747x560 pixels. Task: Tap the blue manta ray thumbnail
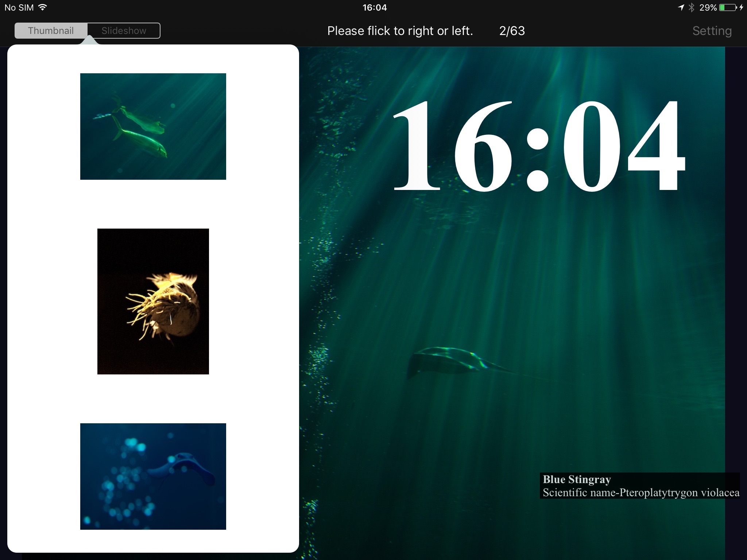click(153, 476)
